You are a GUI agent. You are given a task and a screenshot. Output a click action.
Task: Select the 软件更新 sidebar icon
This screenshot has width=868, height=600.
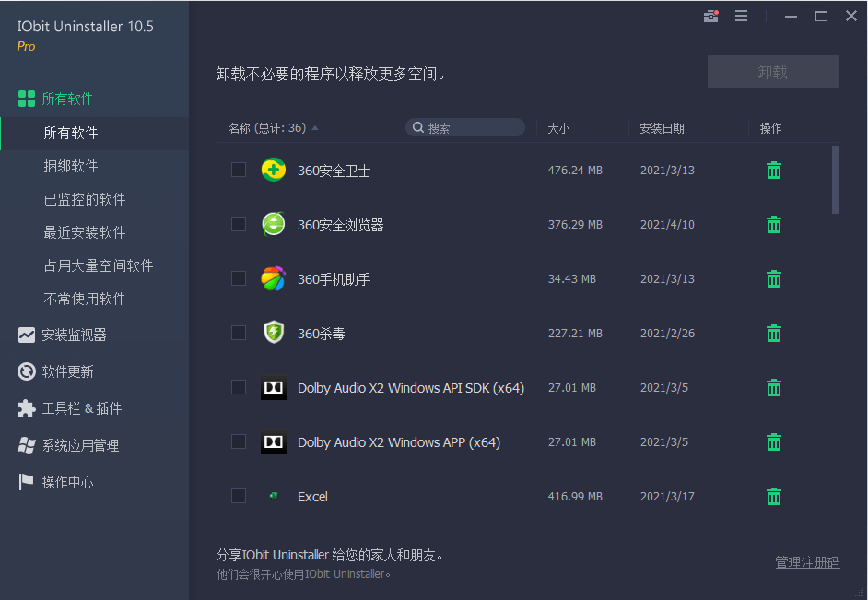point(26,371)
